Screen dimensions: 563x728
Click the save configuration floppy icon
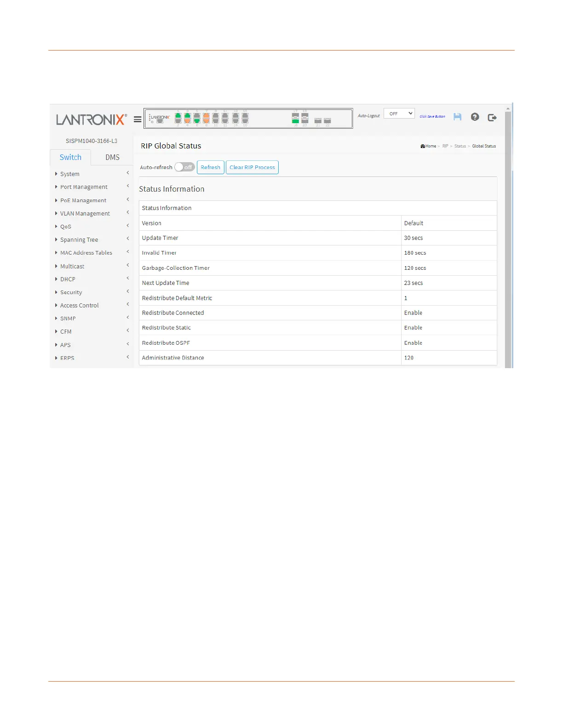(457, 117)
